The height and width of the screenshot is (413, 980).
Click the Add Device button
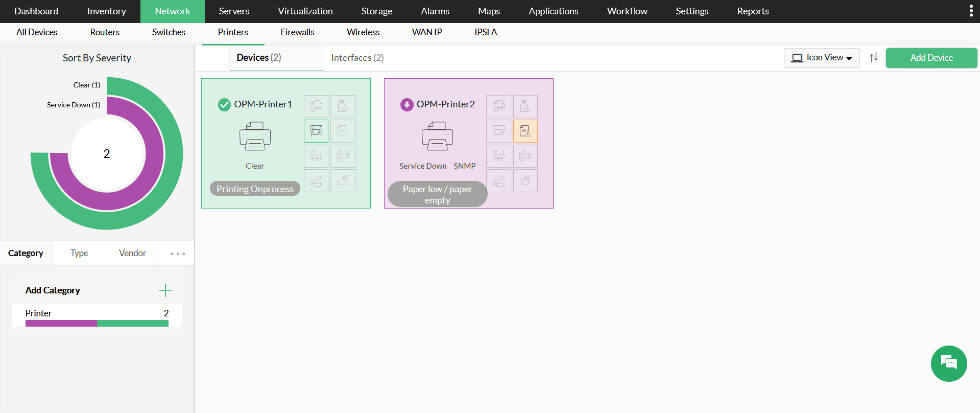[x=931, y=58]
